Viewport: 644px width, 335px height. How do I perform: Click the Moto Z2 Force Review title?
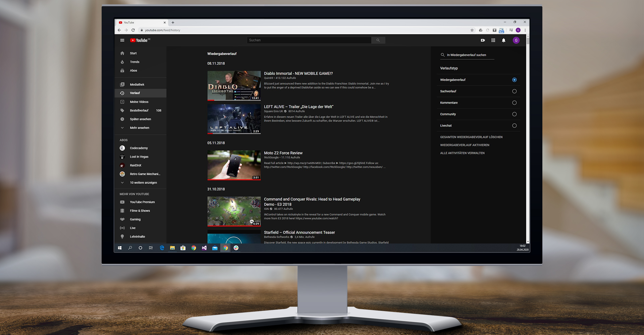[x=283, y=153]
